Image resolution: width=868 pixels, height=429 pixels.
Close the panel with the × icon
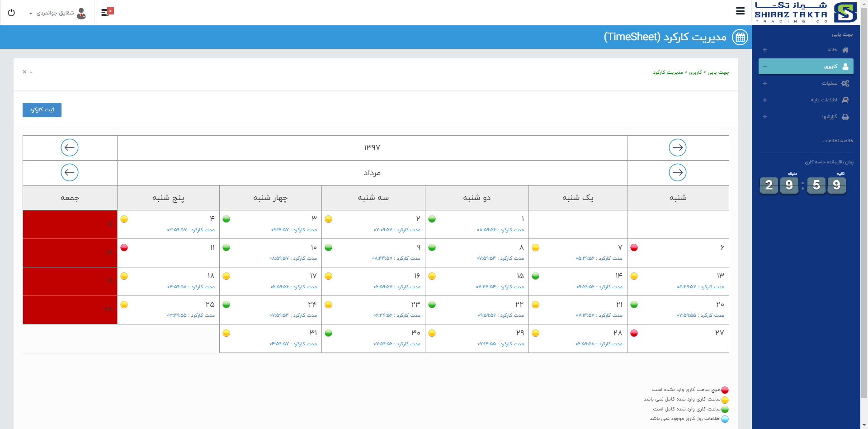(x=24, y=72)
